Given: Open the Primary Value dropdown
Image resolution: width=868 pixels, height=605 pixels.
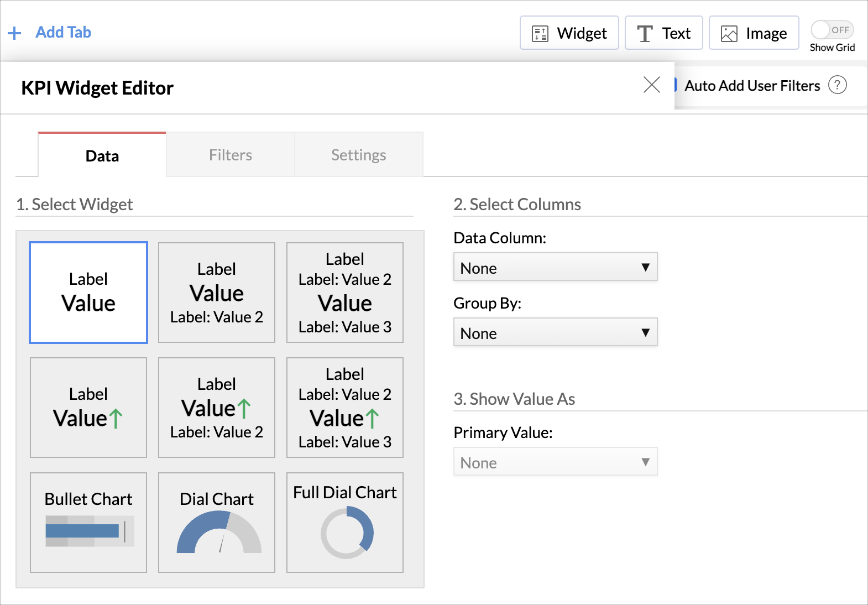Looking at the screenshot, I should tap(555, 462).
